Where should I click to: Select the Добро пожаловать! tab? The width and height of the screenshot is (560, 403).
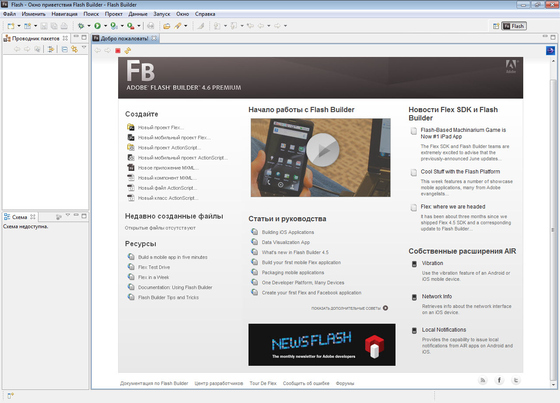(x=124, y=39)
